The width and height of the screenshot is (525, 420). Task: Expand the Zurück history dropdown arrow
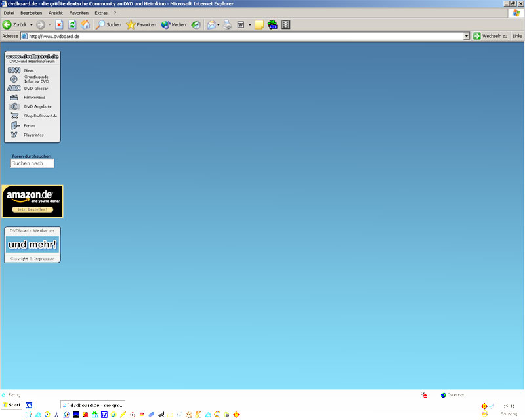(x=31, y=25)
